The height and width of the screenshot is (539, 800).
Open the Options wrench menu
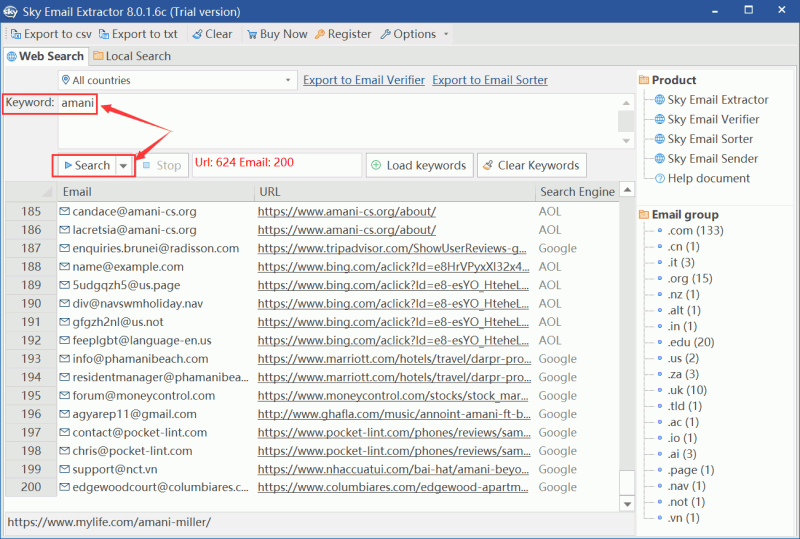point(409,34)
